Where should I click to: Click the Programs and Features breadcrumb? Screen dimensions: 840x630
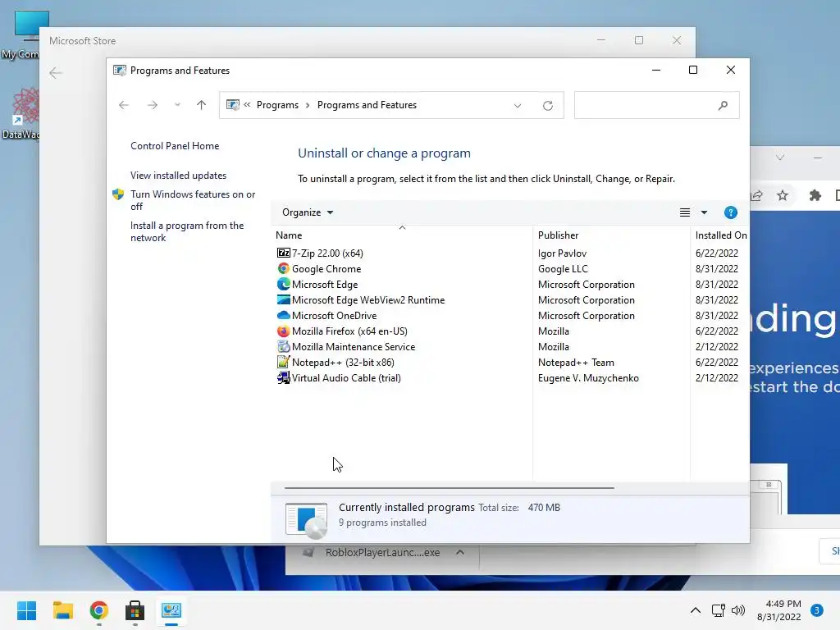tap(367, 105)
